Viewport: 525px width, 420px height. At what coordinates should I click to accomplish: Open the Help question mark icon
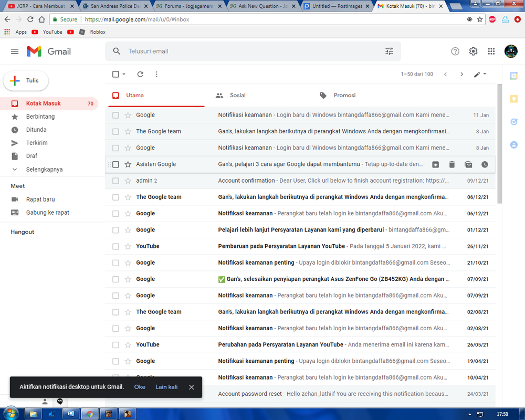click(x=455, y=51)
